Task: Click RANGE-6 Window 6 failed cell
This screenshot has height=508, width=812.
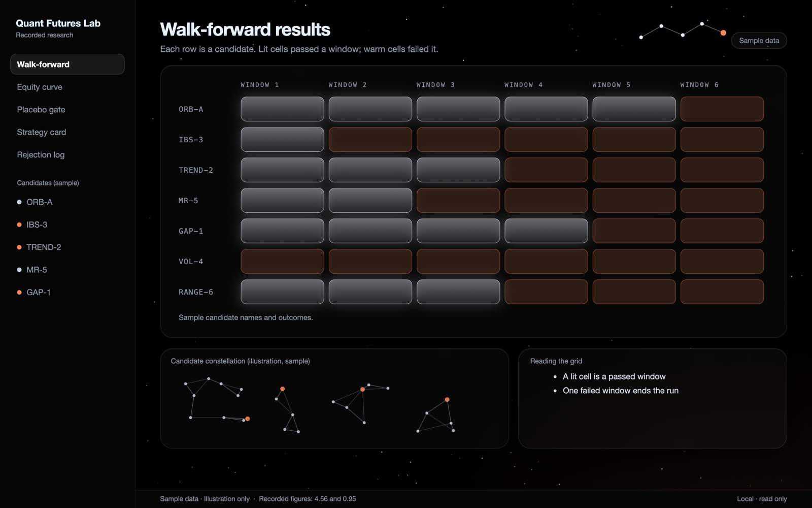Action: click(722, 292)
